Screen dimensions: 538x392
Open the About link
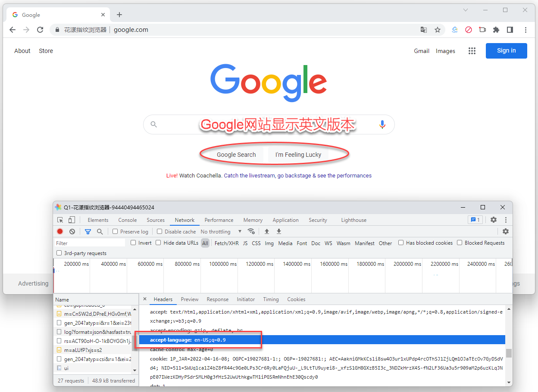click(22, 51)
